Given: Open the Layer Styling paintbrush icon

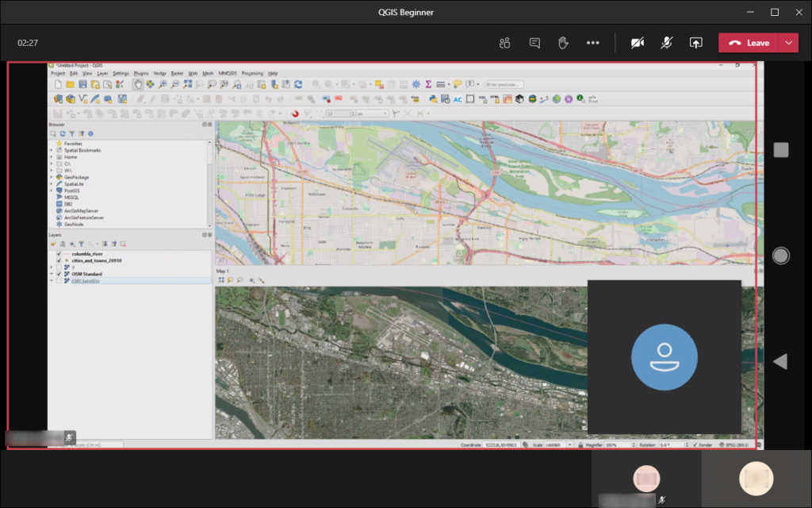Looking at the screenshot, I should 53,244.
